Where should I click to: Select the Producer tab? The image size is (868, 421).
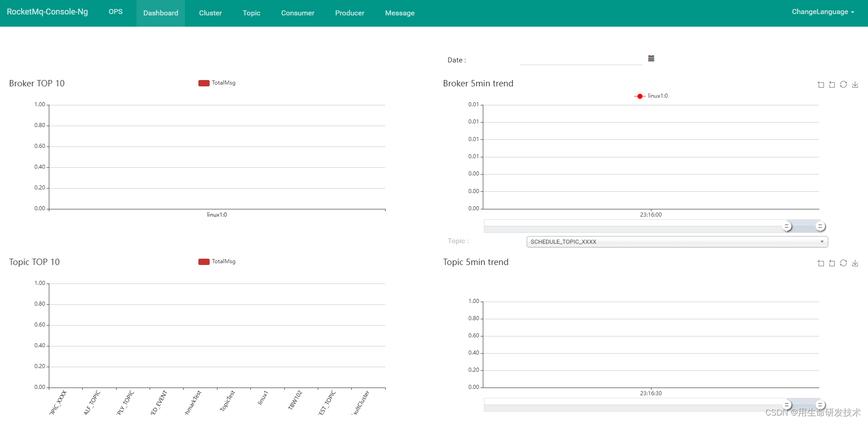349,13
